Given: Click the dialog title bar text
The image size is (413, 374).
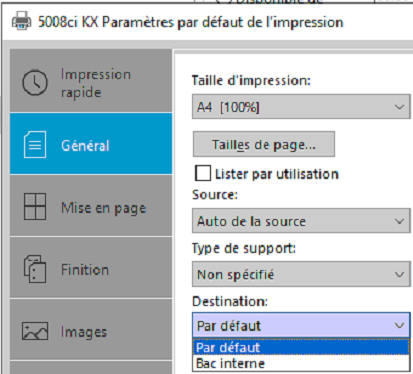Looking at the screenshot, I should point(190,22).
